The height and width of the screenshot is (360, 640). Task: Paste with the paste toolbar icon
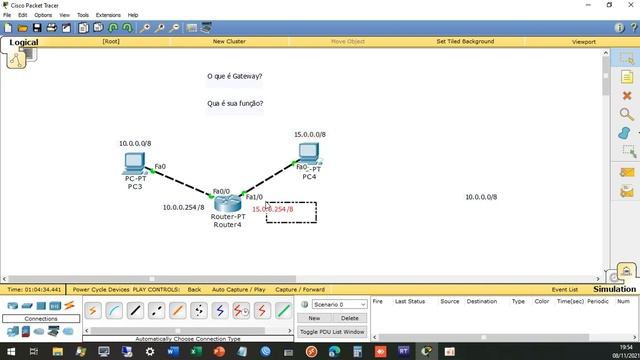[x=98, y=28]
